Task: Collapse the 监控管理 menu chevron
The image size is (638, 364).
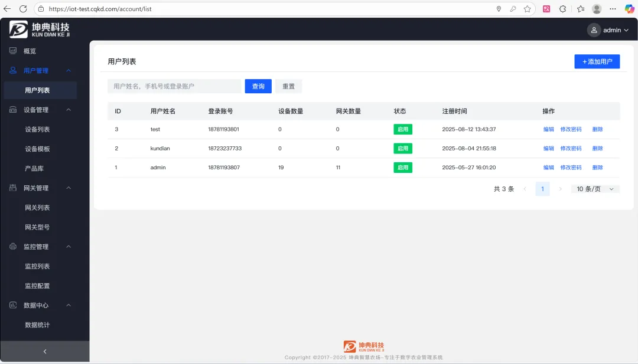Action: click(x=69, y=247)
